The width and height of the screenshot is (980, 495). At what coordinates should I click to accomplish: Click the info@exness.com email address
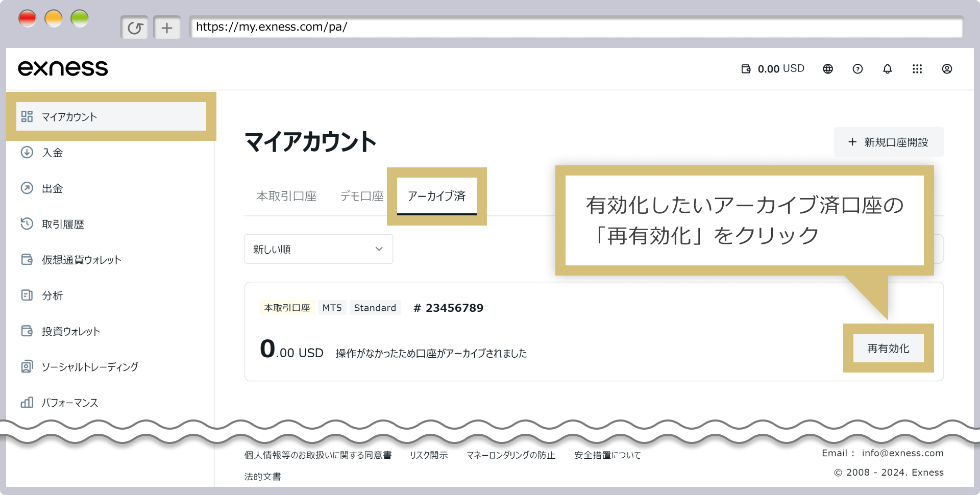point(902,453)
